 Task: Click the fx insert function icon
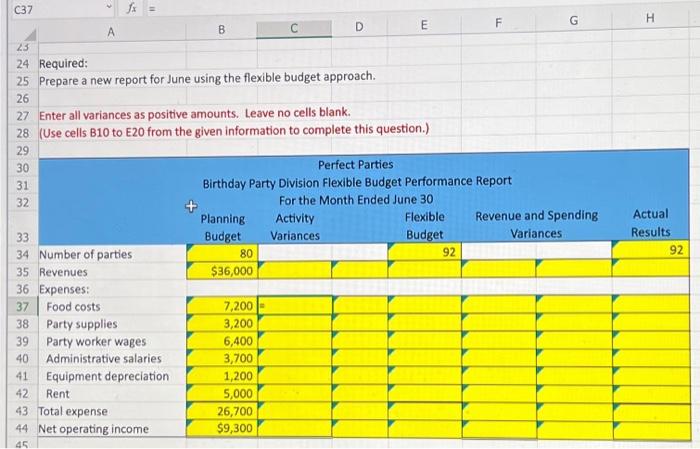[x=131, y=8]
